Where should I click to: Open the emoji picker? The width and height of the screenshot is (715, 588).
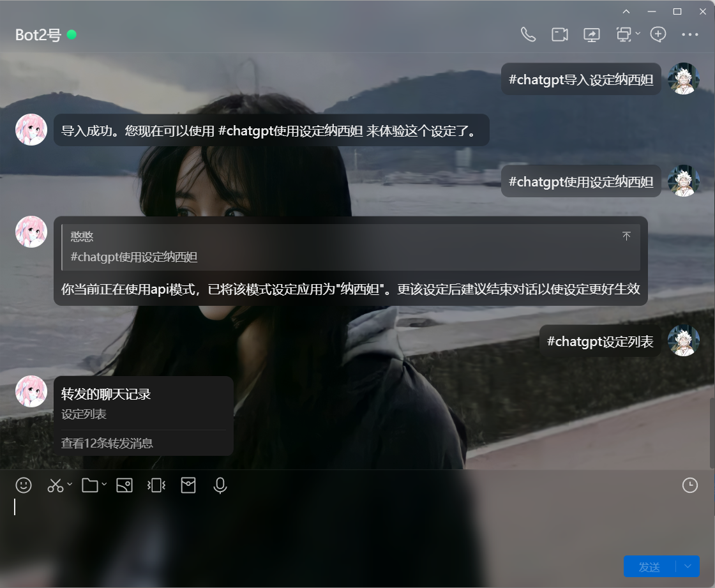pyautogui.click(x=24, y=485)
